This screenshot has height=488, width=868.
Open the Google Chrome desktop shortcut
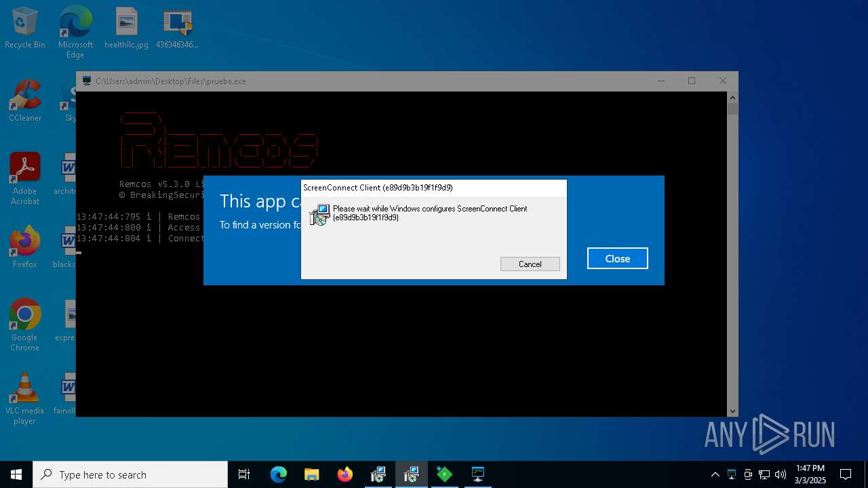[25, 325]
